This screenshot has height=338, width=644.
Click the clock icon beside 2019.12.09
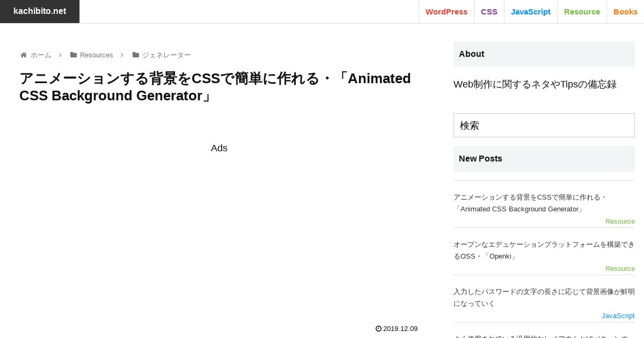pyautogui.click(x=378, y=328)
